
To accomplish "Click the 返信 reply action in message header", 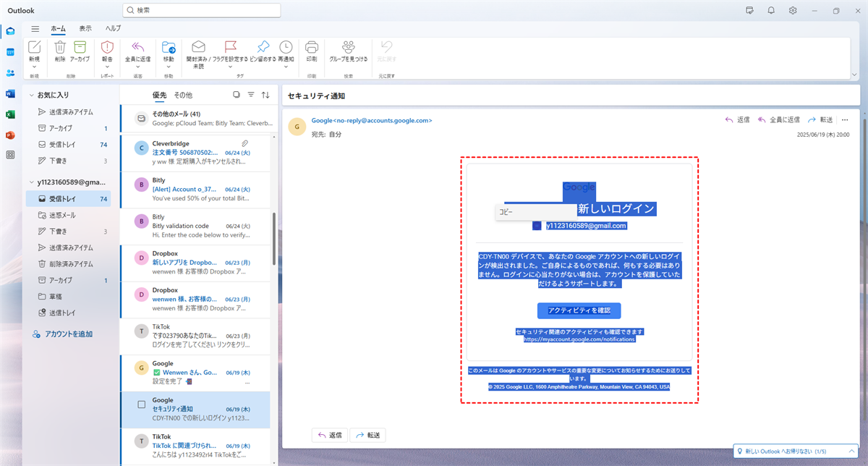I will [x=737, y=119].
